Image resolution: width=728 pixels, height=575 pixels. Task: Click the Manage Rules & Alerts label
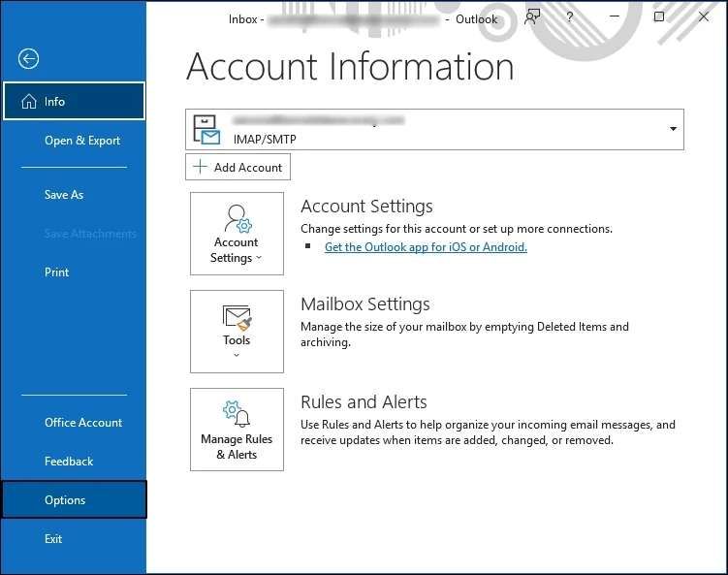[237, 446]
